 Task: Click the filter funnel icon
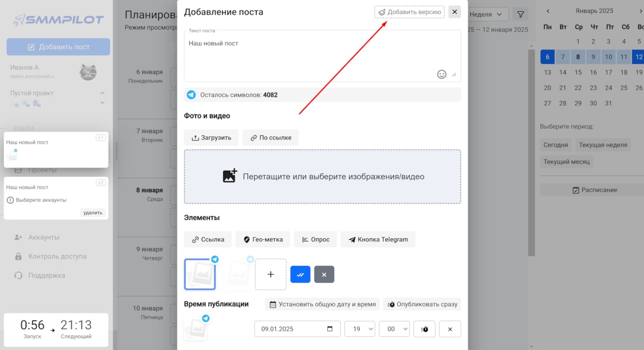[x=520, y=14]
